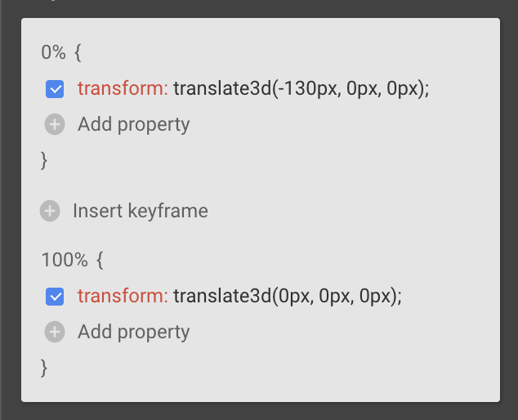Edit the transform property name in 100% keyframe
The height and width of the screenshot is (420, 518).
[x=123, y=297]
